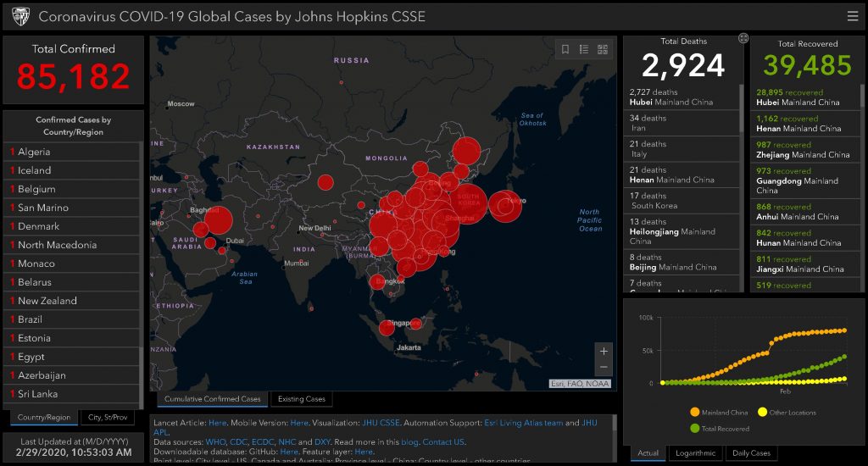Open the map bookmarks icon
Screen dimensions: 868x466
[565, 49]
